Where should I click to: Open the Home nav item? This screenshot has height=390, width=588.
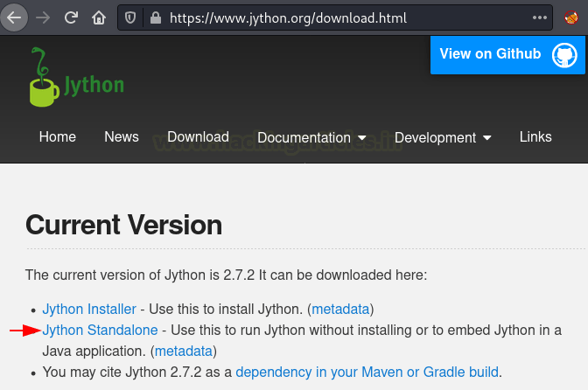[58, 136]
